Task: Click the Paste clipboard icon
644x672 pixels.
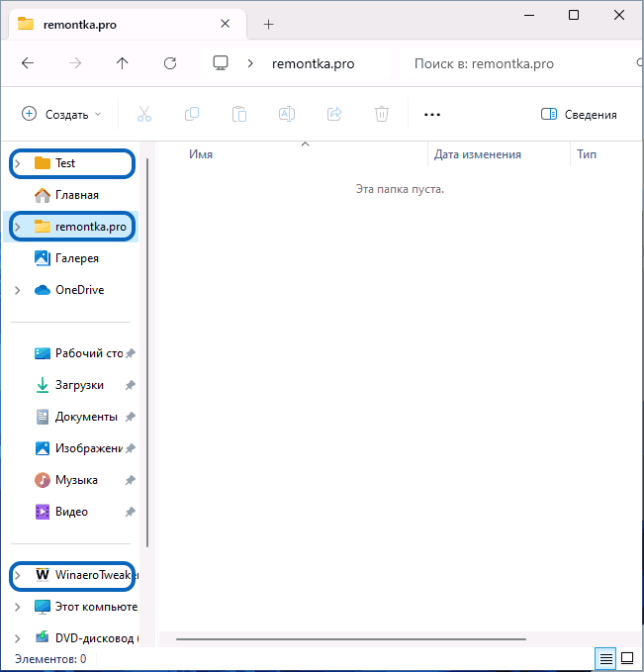Action: pyautogui.click(x=239, y=114)
